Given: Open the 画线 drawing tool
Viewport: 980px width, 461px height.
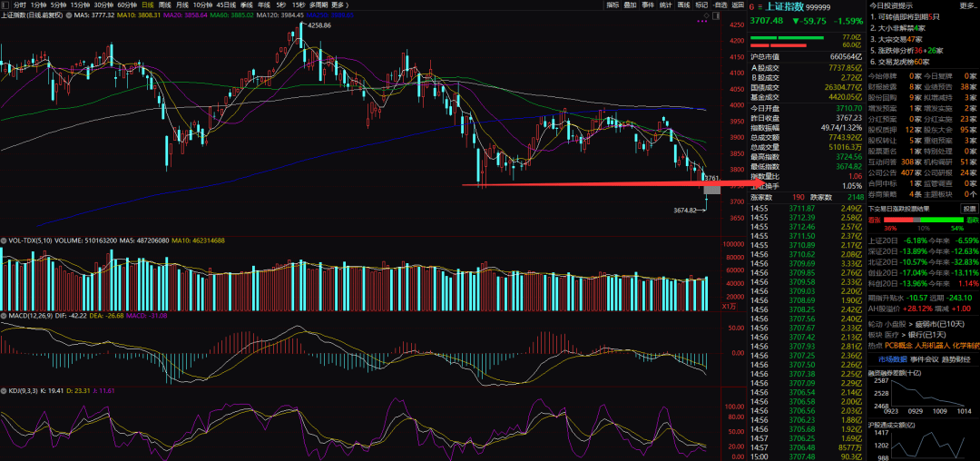Looking at the screenshot, I should [x=684, y=5].
